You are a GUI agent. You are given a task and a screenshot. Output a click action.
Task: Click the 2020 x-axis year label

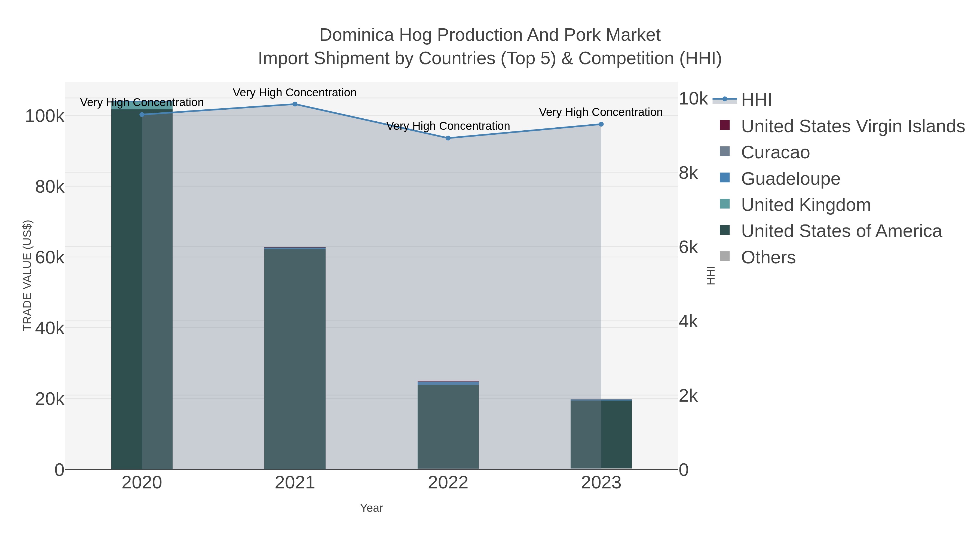click(142, 483)
